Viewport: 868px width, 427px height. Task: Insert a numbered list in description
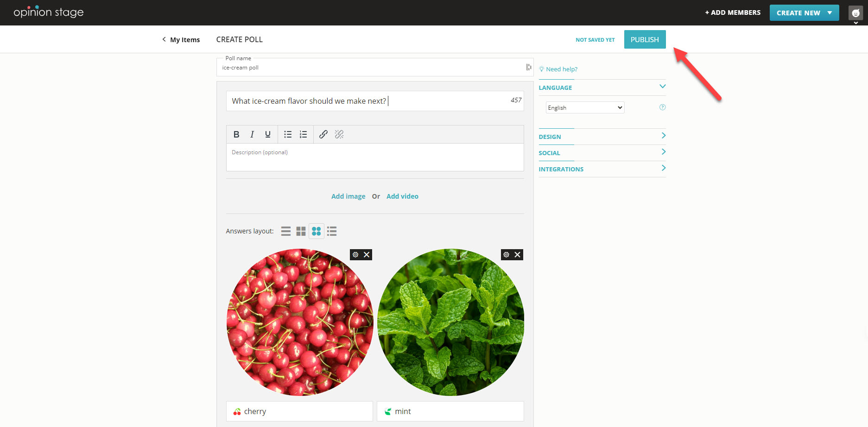pyautogui.click(x=303, y=134)
